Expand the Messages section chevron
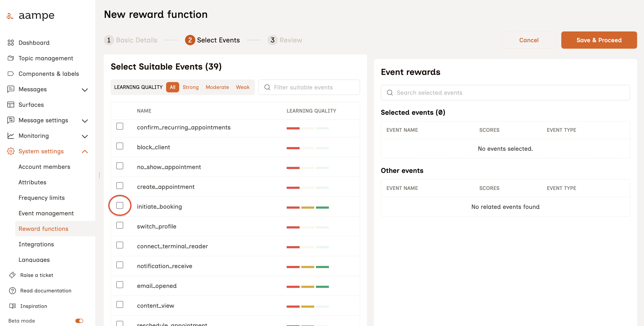Image resolution: width=644 pixels, height=326 pixels. point(85,89)
